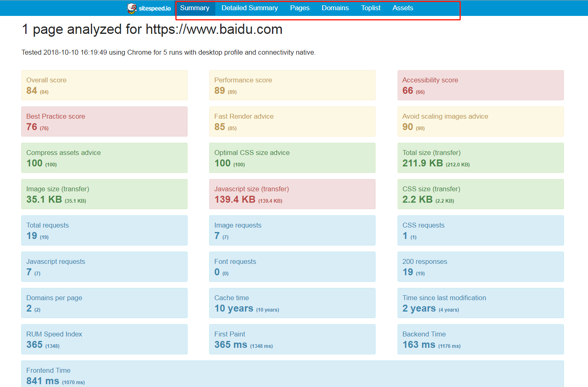Click the Total size (transfer) card
This screenshot has width=588, height=387.
pyautogui.click(x=481, y=158)
